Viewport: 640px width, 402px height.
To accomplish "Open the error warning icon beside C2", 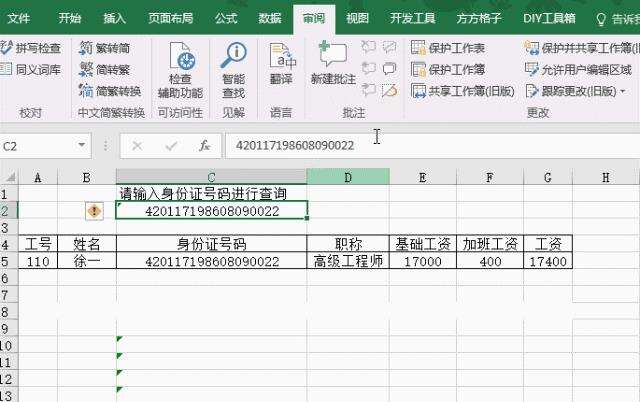I will [x=94, y=211].
